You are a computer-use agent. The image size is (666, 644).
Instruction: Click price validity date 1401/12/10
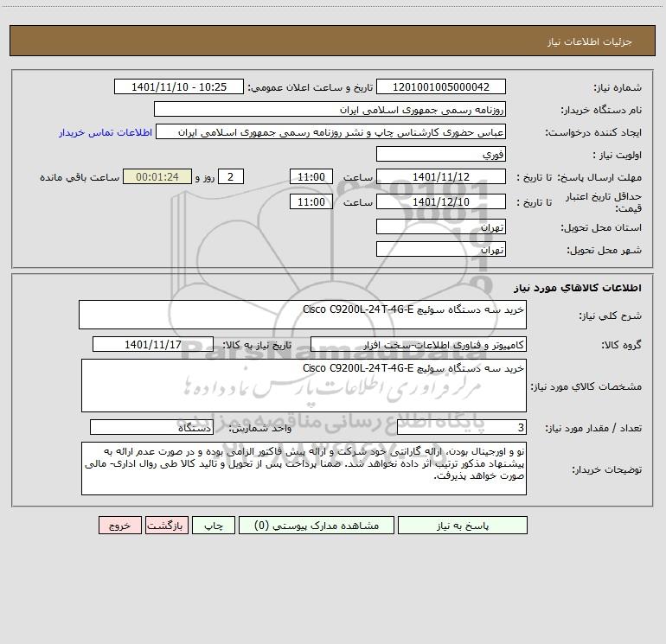click(x=441, y=201)
